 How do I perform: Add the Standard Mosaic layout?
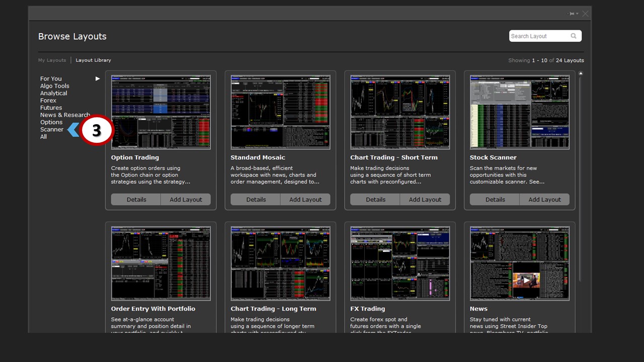coord(305,200)
